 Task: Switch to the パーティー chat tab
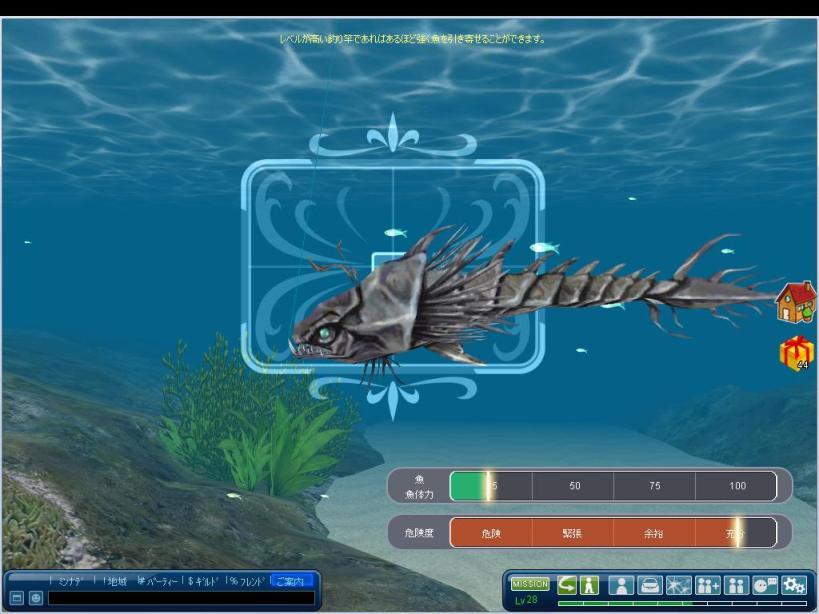[x=159, y=580]
